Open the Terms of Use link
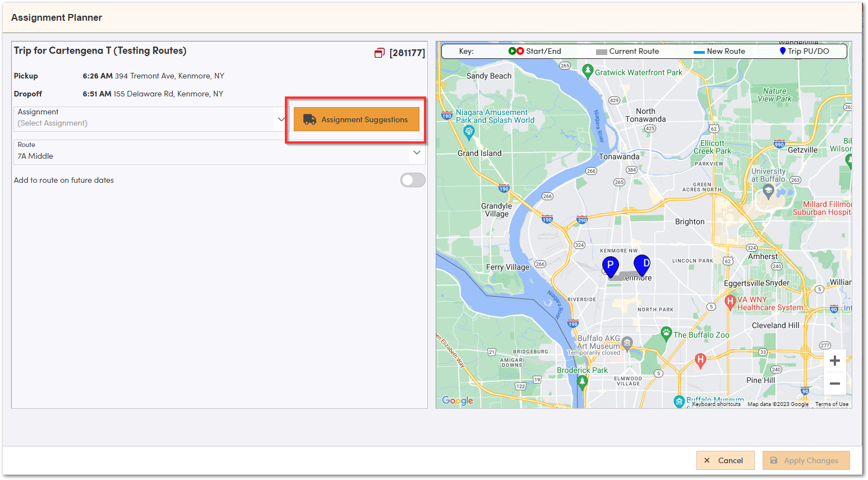Screen dimensions: 868x480 (x=832, y=404)
